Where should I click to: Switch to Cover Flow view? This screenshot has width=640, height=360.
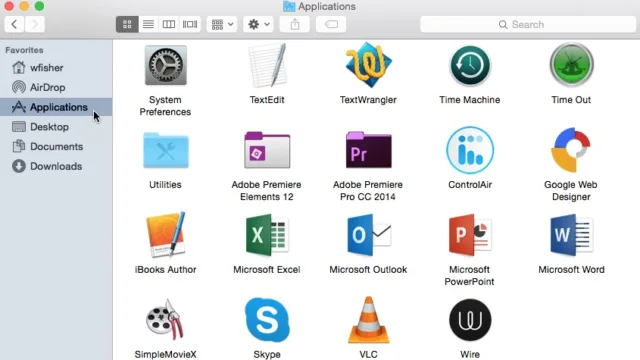[x=190, y=24]
